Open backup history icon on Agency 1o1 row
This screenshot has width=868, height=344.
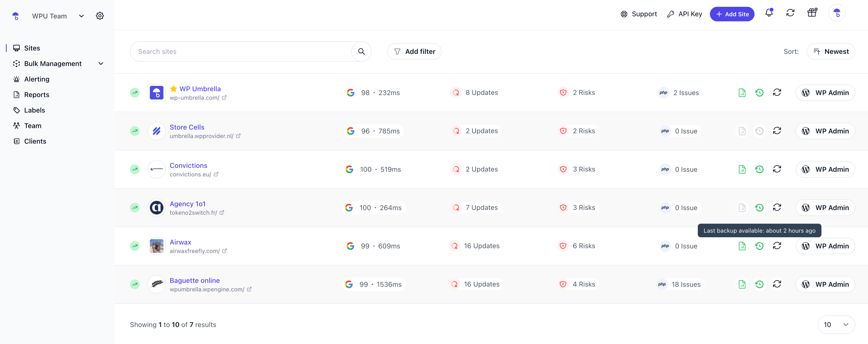(x=759, y=207)
